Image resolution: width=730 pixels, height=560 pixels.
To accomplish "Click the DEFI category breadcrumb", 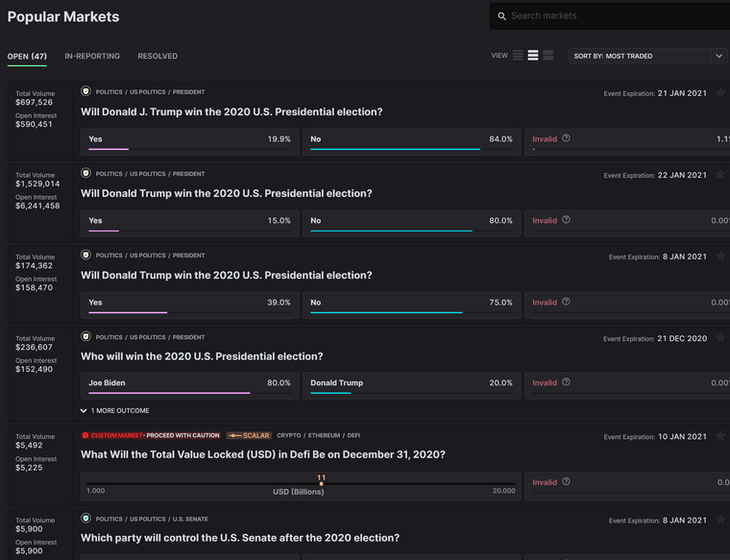I will coord(353,436).
